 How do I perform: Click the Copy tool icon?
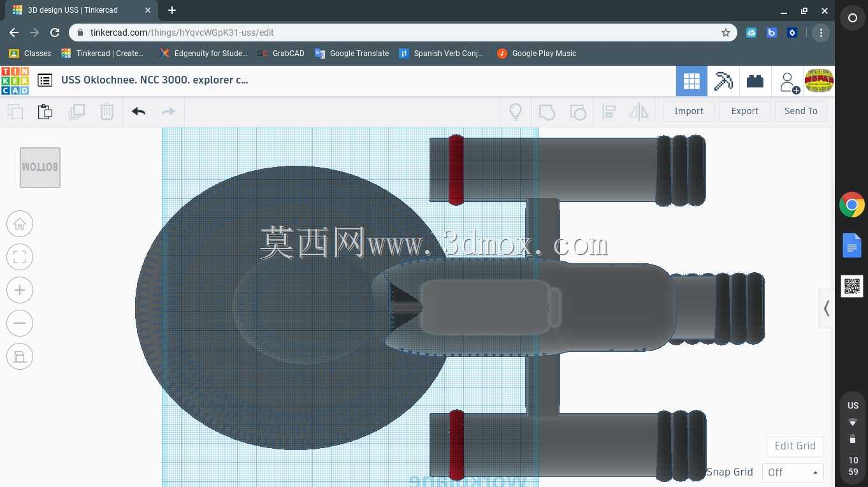pyautogui.click(x=15, y=112)
